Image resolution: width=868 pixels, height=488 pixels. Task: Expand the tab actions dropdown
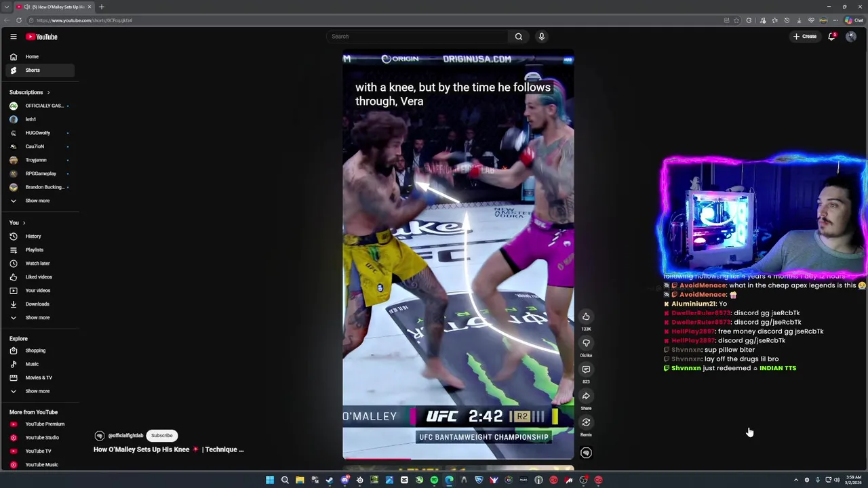click(7, 7)
